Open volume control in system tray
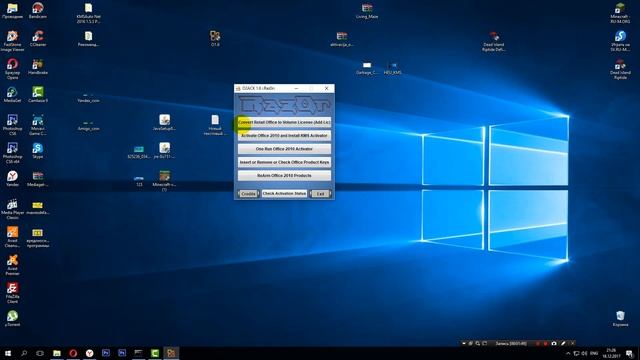Image resolution: width=640 pixels, height=360 pixels. [584, 353]
